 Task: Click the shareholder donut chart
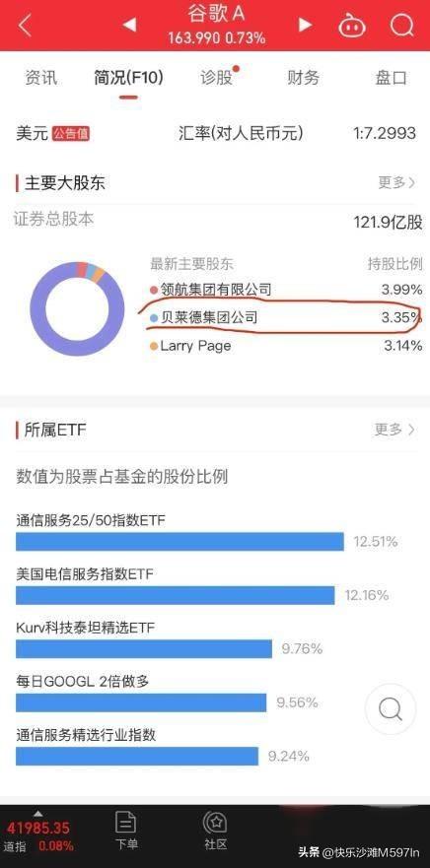78,309
